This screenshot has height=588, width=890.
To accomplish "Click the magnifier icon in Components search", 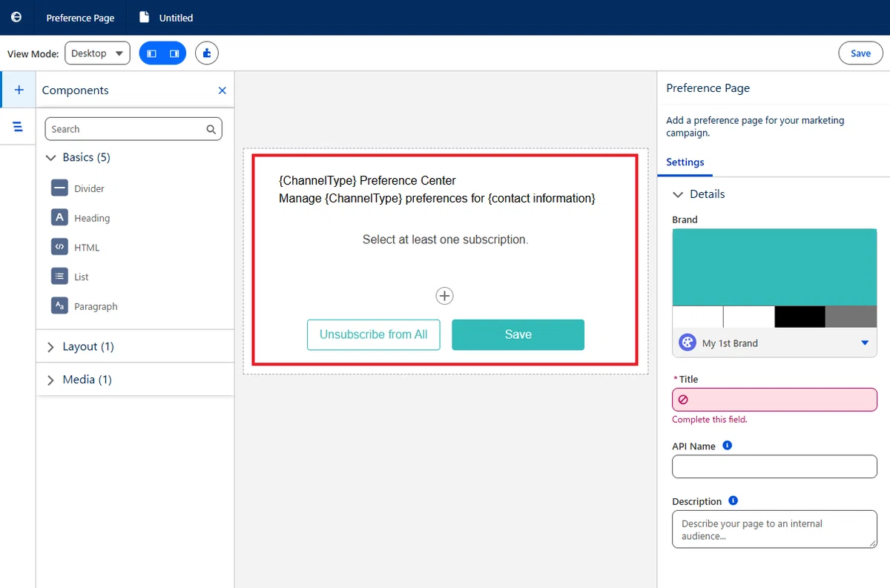I will click(211, 129).
